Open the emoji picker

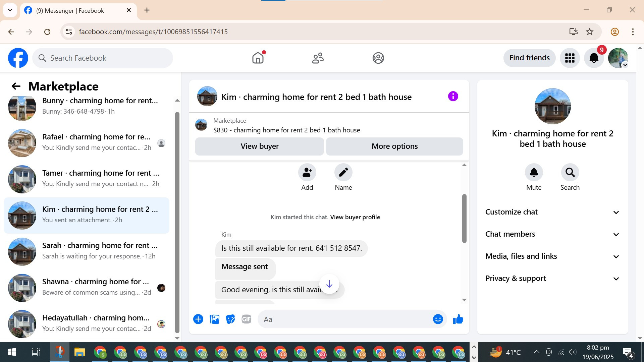pyautogui.click(x=438, y=319)
